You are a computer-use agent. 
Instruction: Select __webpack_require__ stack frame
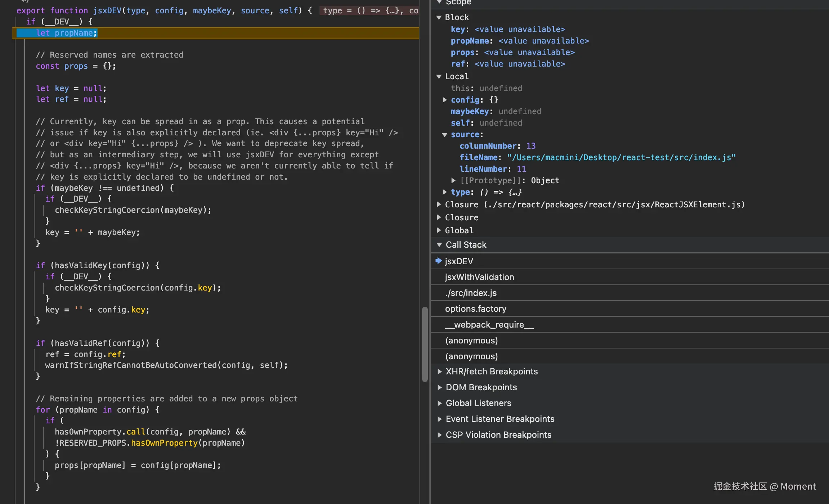(489, 325)
